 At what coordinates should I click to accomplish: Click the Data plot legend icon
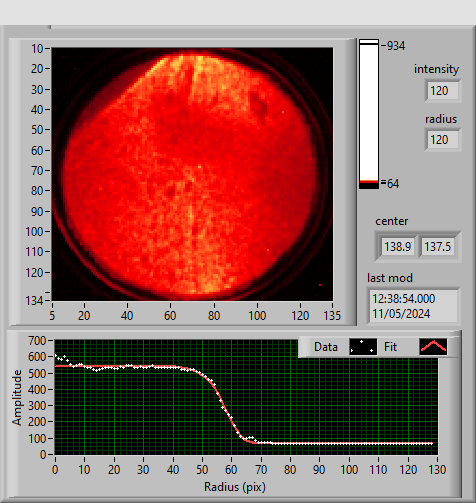(363, 347)
